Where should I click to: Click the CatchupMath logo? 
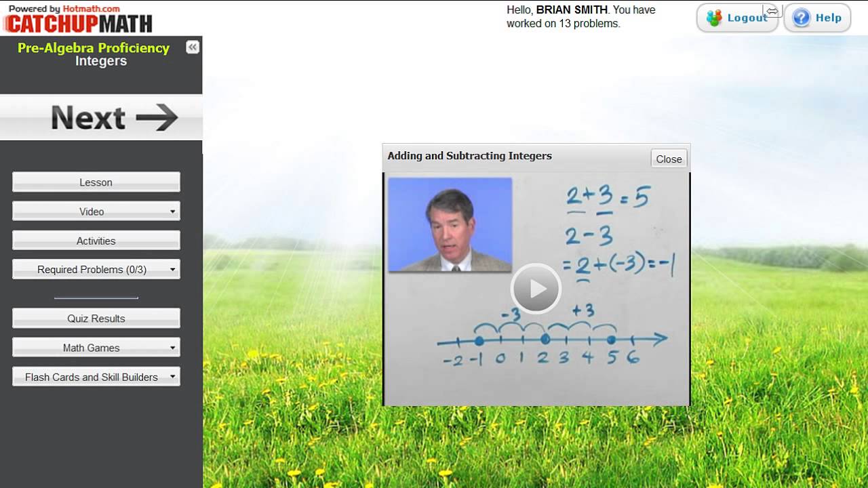pos(78,24)
